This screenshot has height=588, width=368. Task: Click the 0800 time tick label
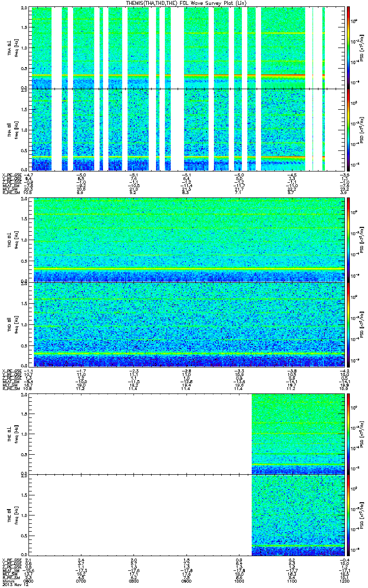pyautogui.click(x=134, y=580)
